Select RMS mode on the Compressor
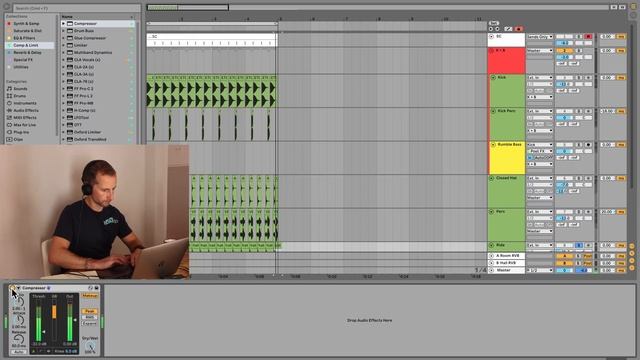 pos(90,317)
